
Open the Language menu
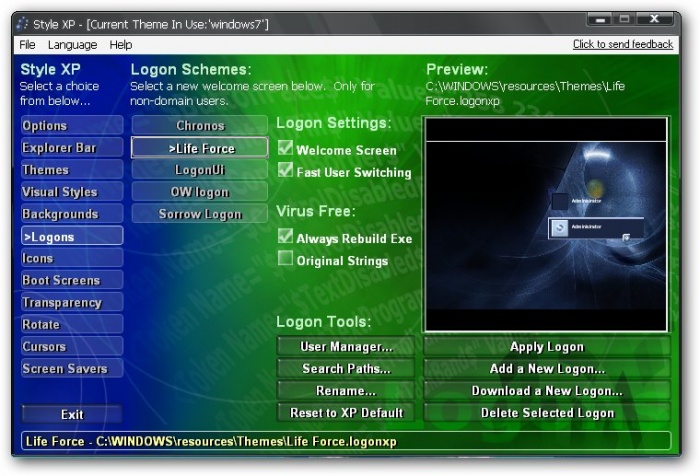(72, 45)
